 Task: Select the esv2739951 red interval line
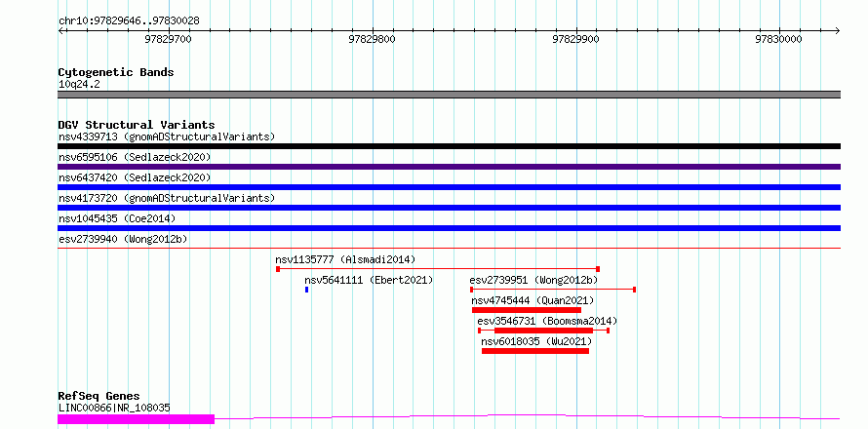552,290
